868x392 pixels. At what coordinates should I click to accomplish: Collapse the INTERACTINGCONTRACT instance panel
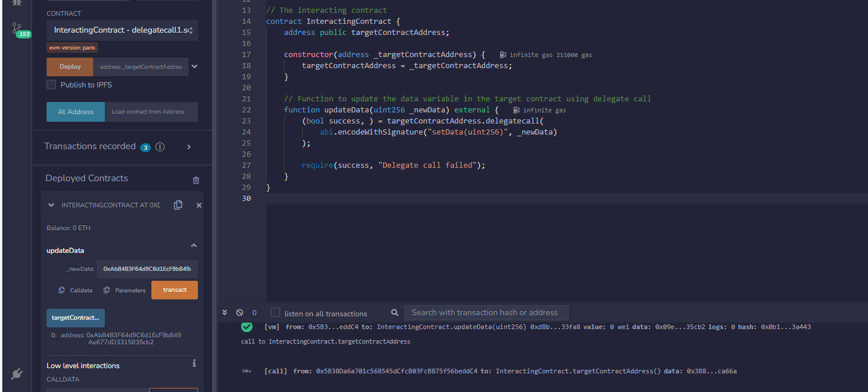[51, 205]
